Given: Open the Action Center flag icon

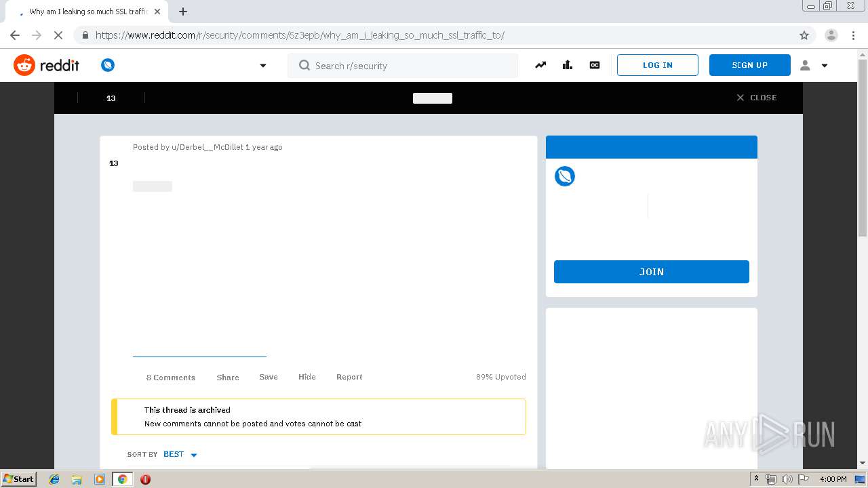Looking at the screenshot, I should point(804,479).
